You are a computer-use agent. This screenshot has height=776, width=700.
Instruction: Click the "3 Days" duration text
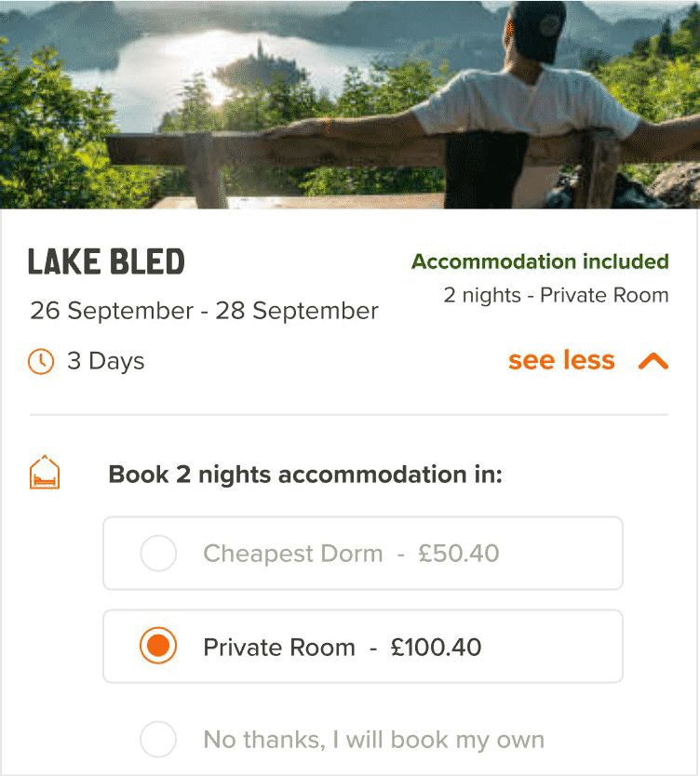click(106, 361)
